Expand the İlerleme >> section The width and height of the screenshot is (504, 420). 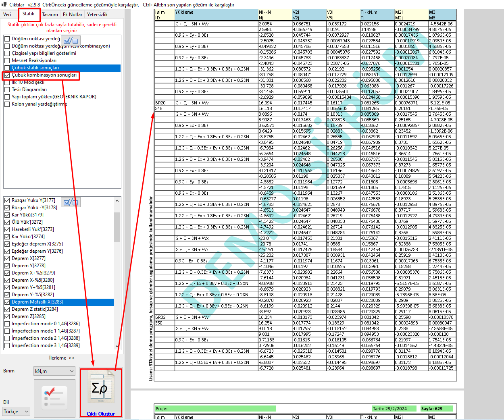click(x=62, y=358)
